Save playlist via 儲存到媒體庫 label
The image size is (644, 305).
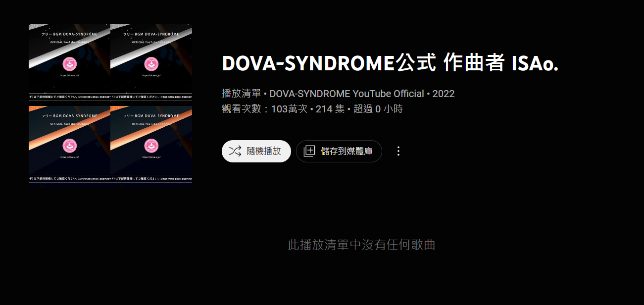(x=347, y=151)
